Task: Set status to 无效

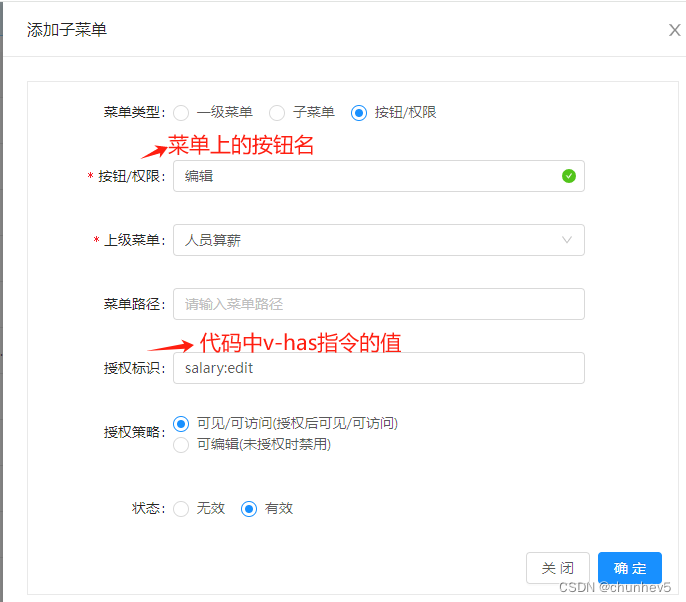Action: [181, 509]
